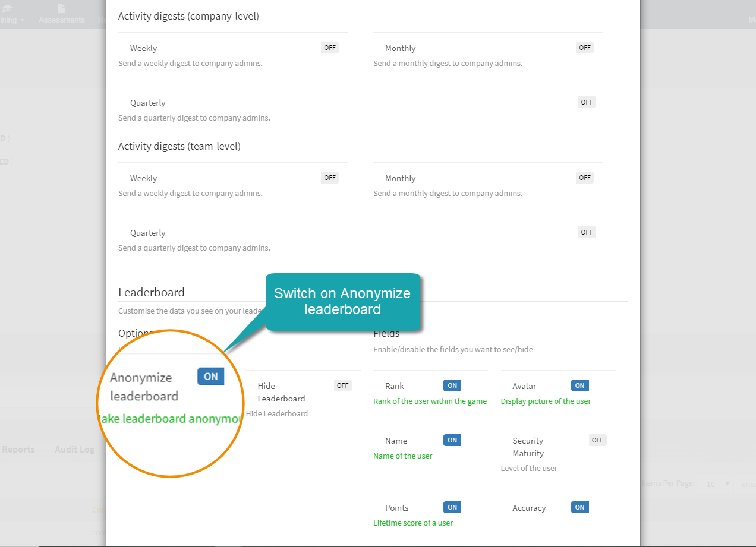Turn off the Avatar field toggle
This screenshot has height=547, width=756.
579,385
